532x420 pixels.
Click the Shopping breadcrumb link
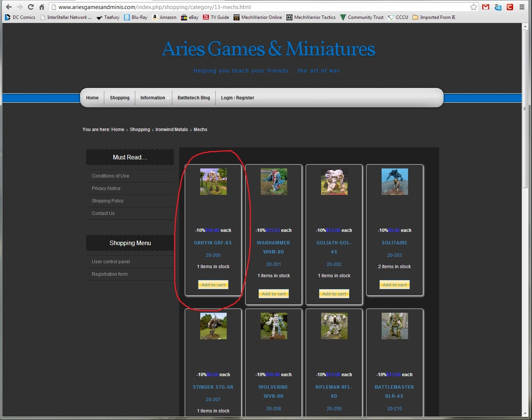click(140, 130)
